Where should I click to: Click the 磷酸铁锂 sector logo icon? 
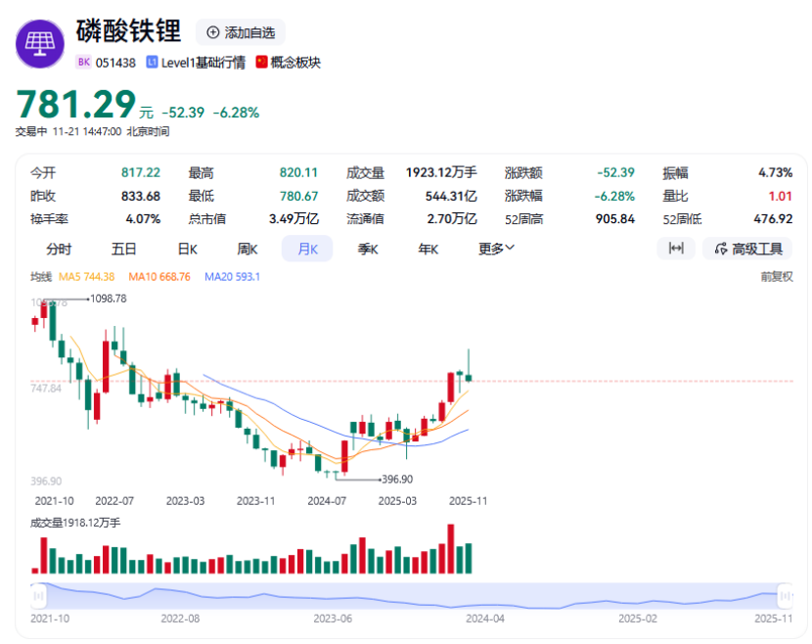[x=39, y=41]
